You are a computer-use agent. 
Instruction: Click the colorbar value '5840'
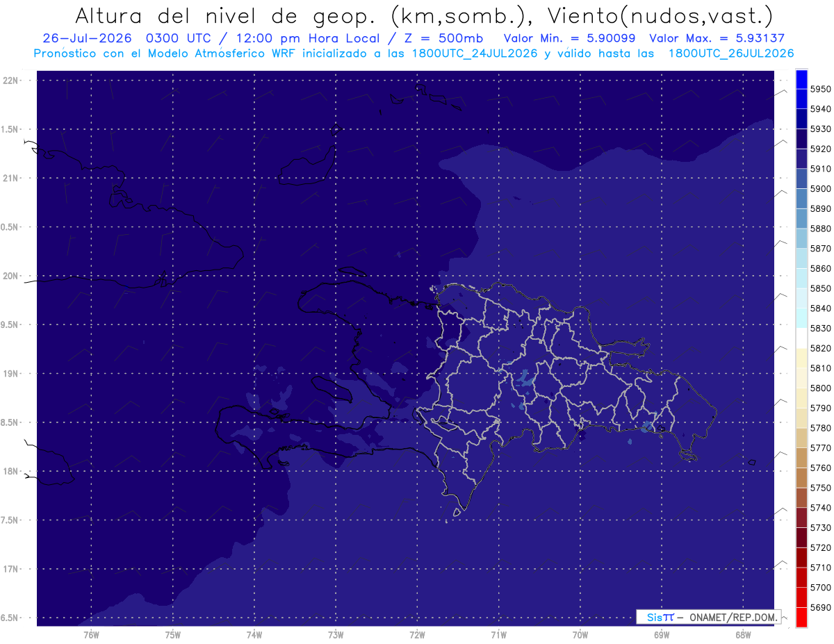pyautogui.click(x=821, y=308)
